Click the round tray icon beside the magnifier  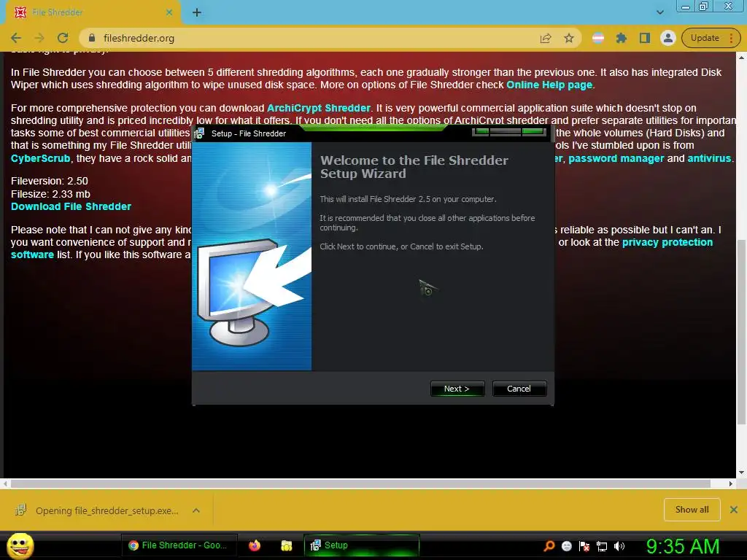click(x=566, y=546)
